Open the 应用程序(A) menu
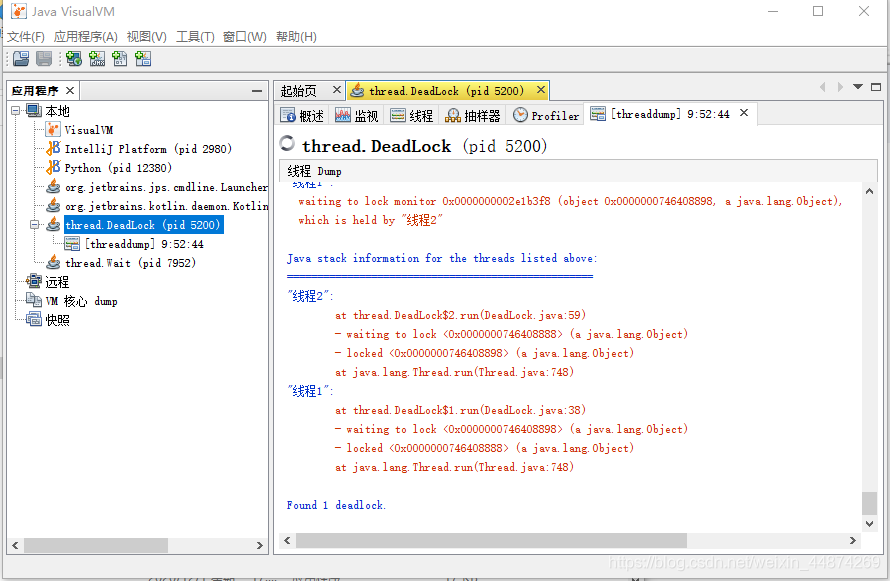Viewport: 890px width, 581px height. pyautogui.click(x=85, y=37)
